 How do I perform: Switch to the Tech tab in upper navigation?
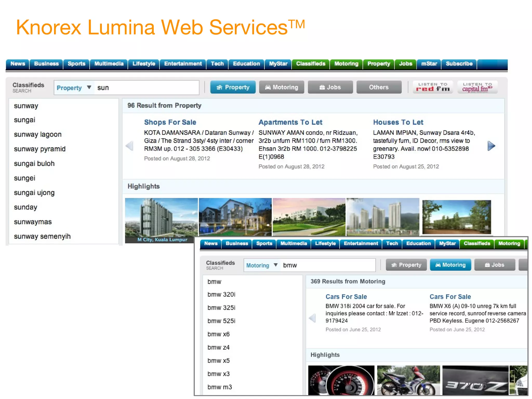pos(217,64)
